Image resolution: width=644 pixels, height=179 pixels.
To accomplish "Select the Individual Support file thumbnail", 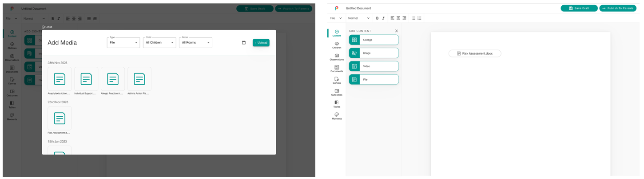I will 86,79.
